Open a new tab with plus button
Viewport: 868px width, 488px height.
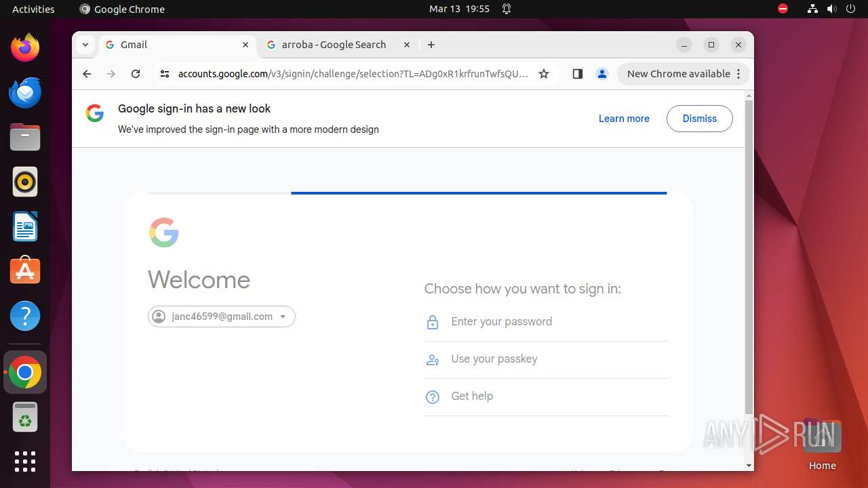tap(431, 45)
